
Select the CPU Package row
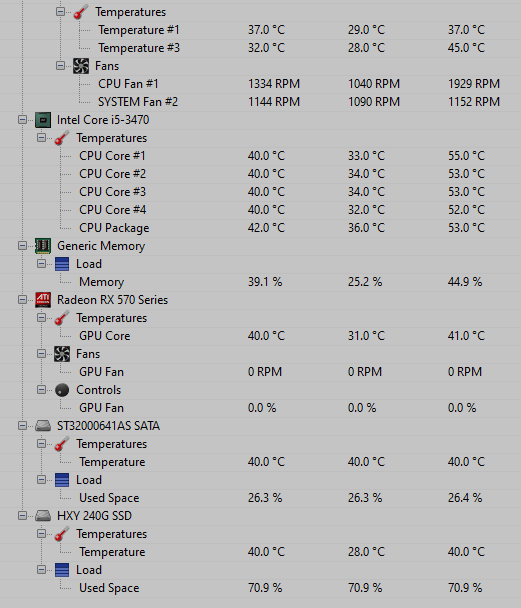(260, 228)
